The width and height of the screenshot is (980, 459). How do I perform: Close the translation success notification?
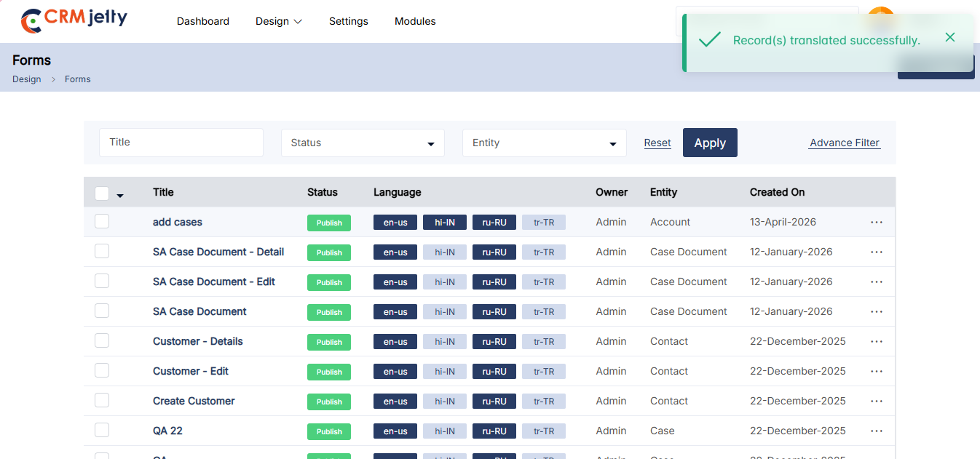click(x=949, y=37)
